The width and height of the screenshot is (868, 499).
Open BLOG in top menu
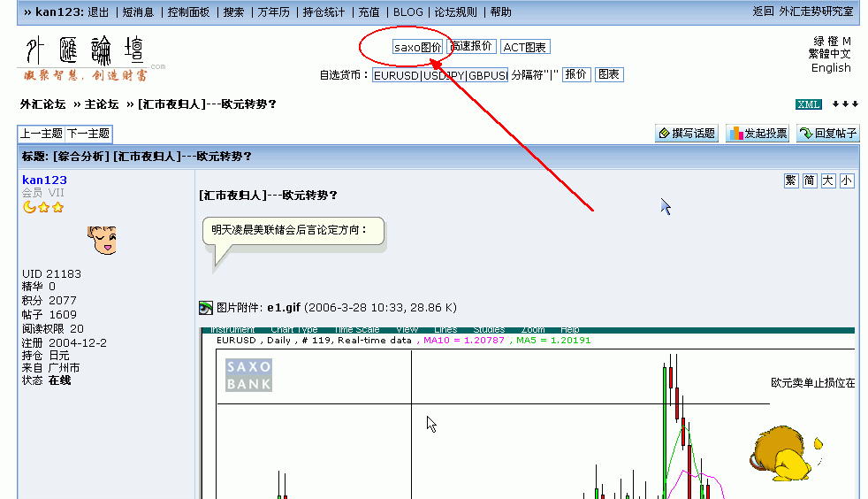[408, 12]
